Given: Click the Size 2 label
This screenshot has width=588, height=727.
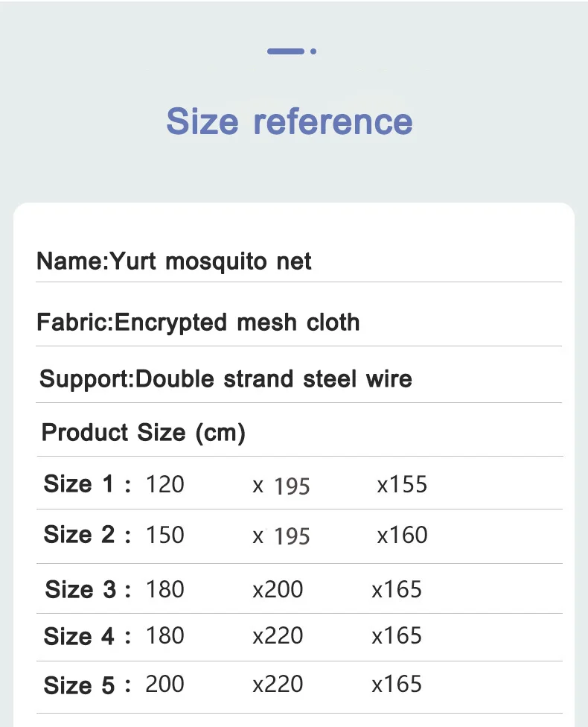Looking at the screenshot, I should coord(87,535).
